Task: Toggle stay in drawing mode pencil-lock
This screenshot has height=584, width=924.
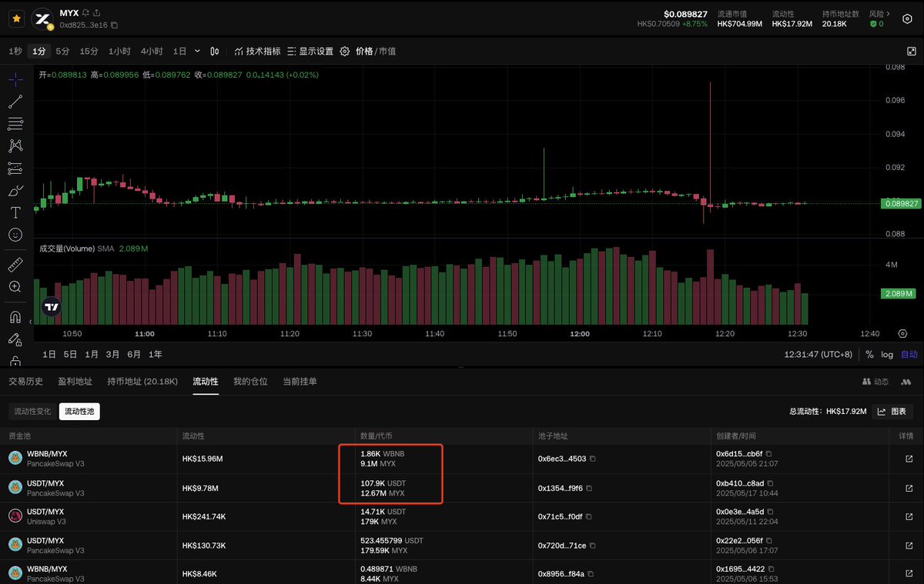Action: (x=15, y=339)
